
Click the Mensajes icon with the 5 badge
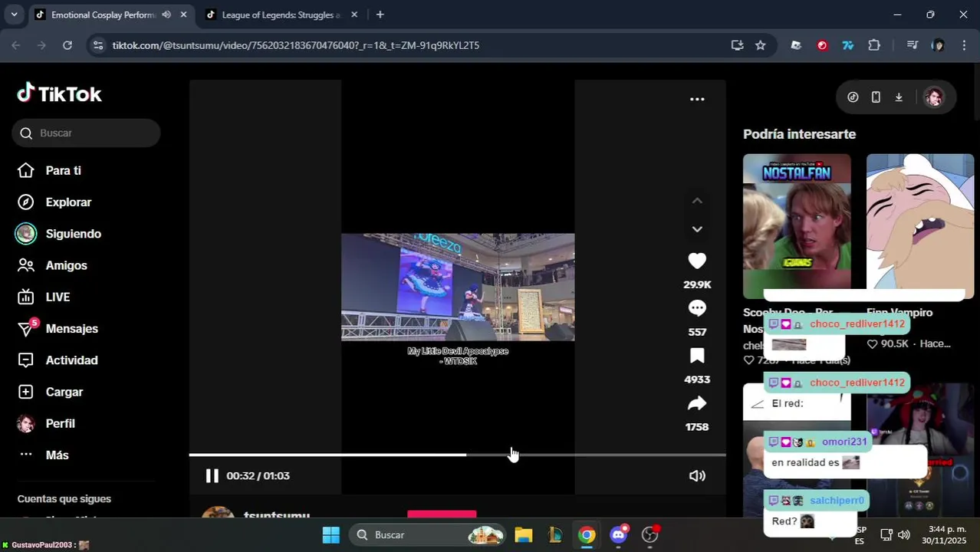(x=28, y=327)
